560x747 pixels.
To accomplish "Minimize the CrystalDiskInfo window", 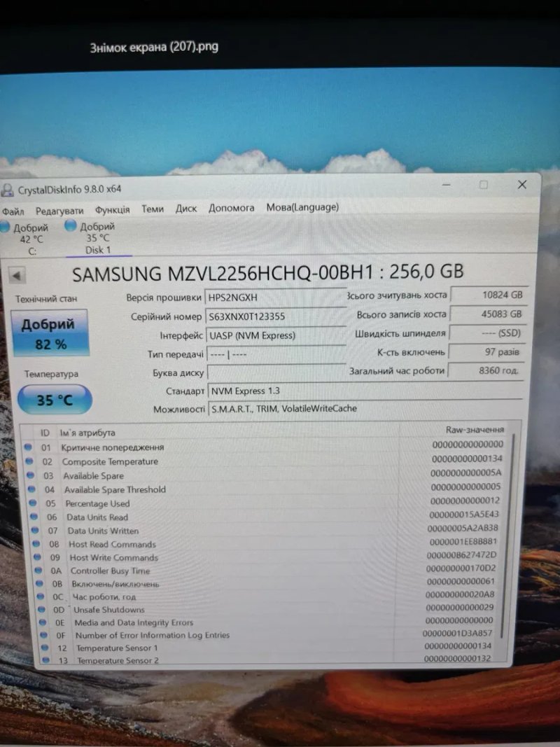I will [446, 184].
